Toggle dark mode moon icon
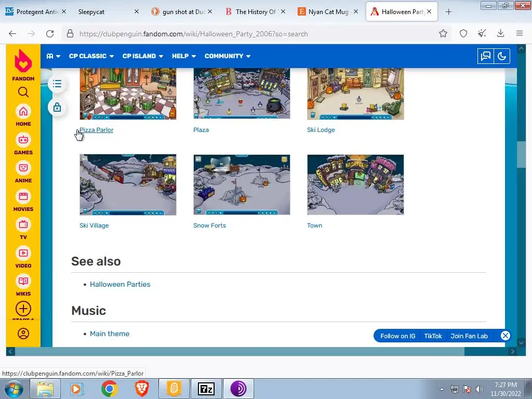532x399 pixels. point(502,56)
